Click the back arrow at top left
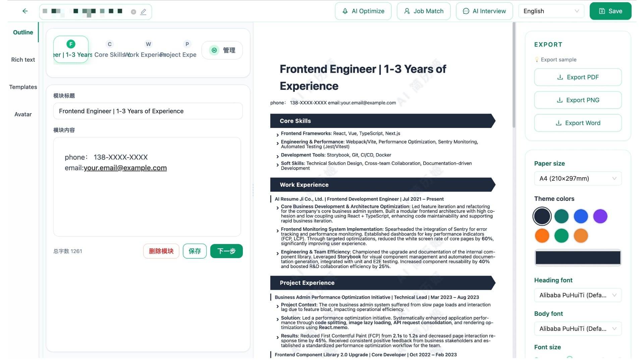Image resolution: width=644 pixels, height=362 pixels. point(25,11)
